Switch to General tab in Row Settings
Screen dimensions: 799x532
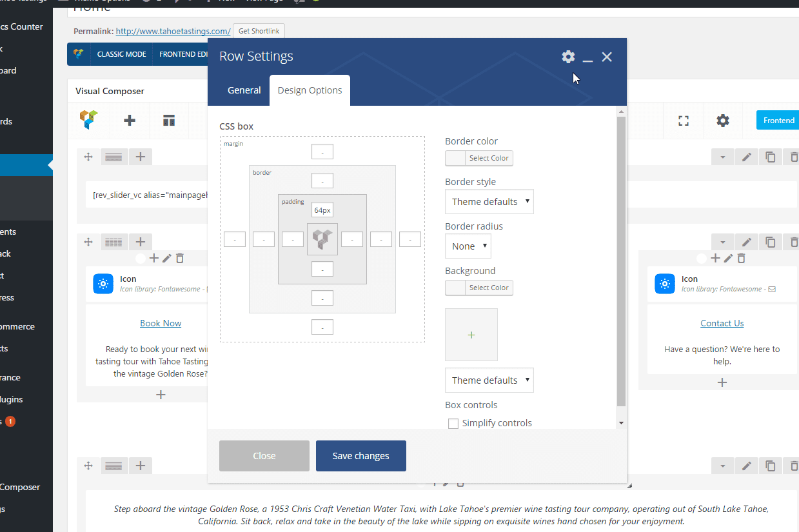[x=244, y=90]
